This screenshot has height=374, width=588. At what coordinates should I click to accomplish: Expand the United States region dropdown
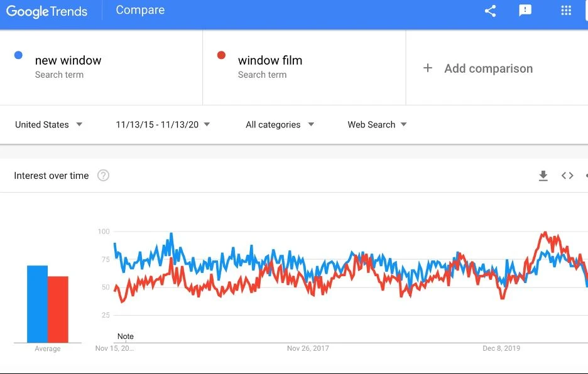pyautogui.click(x=48, y=124)
